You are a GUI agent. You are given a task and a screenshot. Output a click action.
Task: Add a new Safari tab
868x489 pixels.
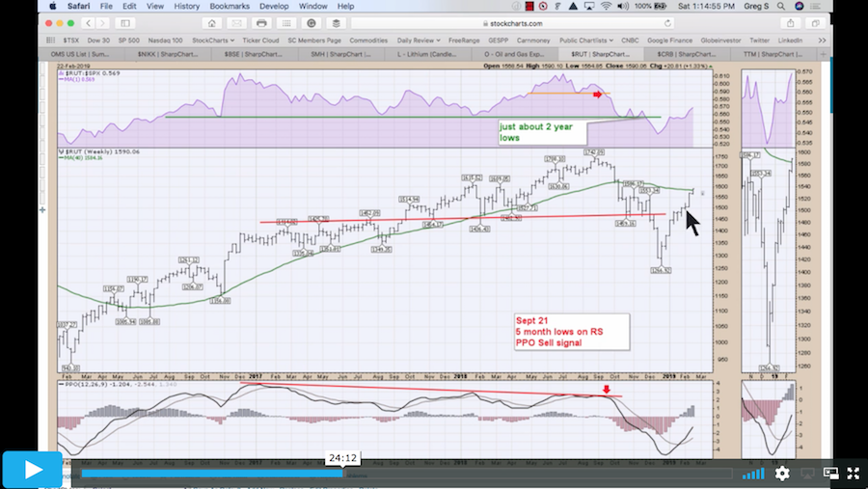824,54
